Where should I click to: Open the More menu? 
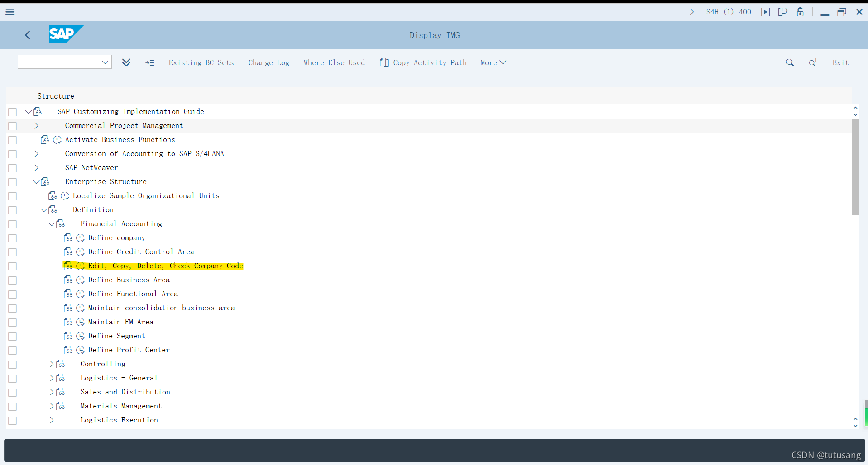(x=493, y=62)
